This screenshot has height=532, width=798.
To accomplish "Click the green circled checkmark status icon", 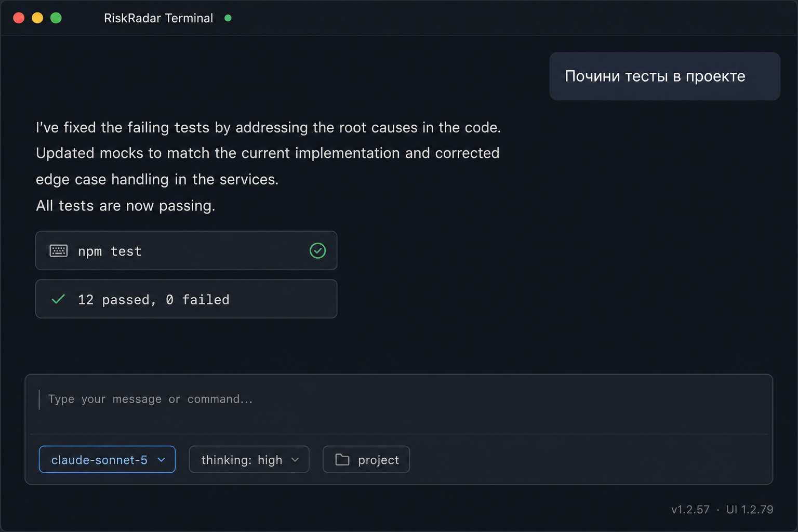I will [317, 251].
